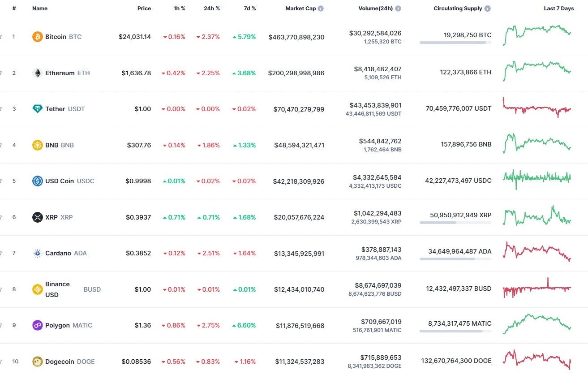Open the Market Cap info tooltip icon

[x=321, y=8]
